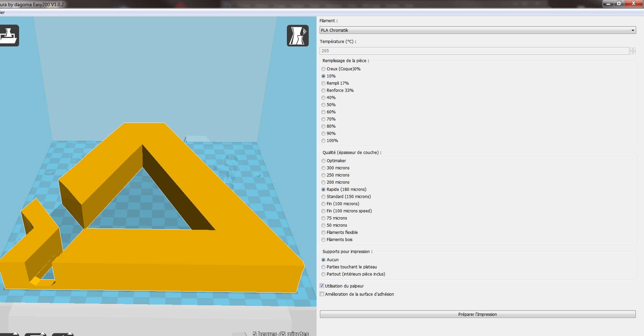The height and width of the screenshot is (336, 644).
Task: Open the PLA Chromatik filament dropdown
Action: (x=478, y=30)
